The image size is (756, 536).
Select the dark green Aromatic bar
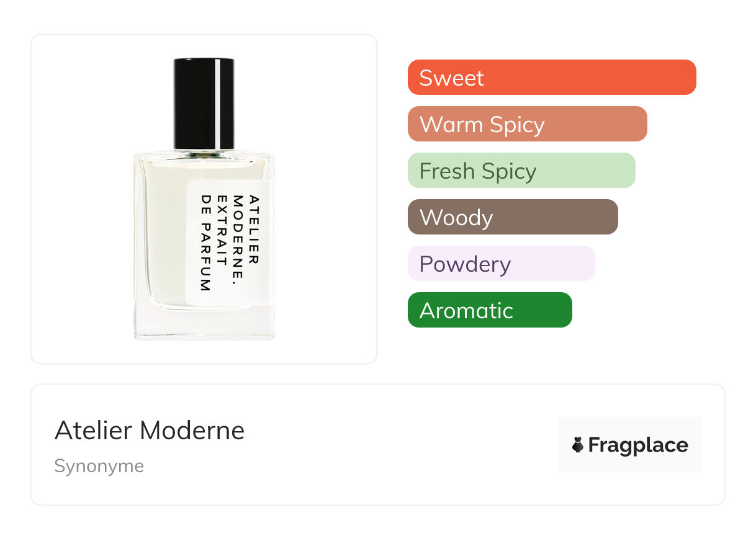pyautogui.click(x=490, y=310)
